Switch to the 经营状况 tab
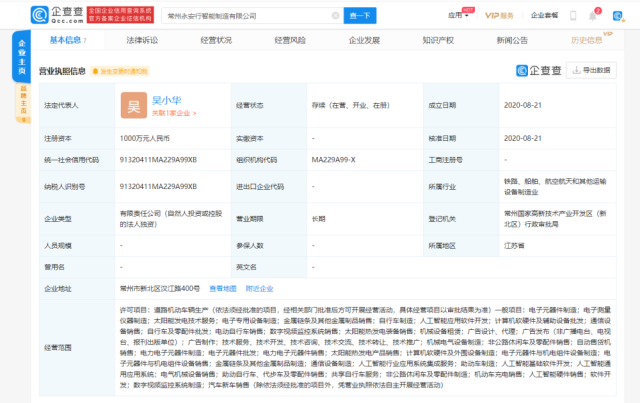This screenshot has height=403, width=640. click(216, 40)
